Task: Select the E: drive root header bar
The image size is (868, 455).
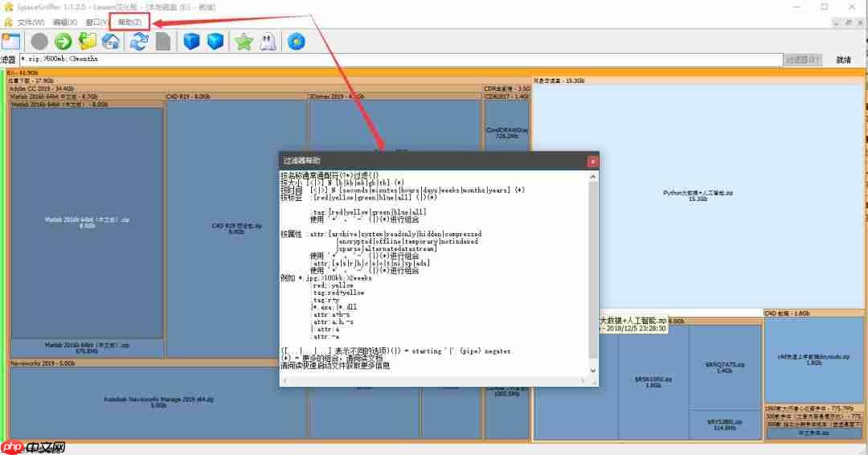Action: tap(435, 72)
